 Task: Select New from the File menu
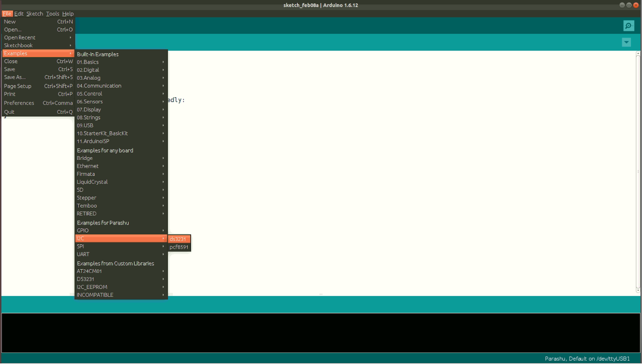(x=38, y=22)
